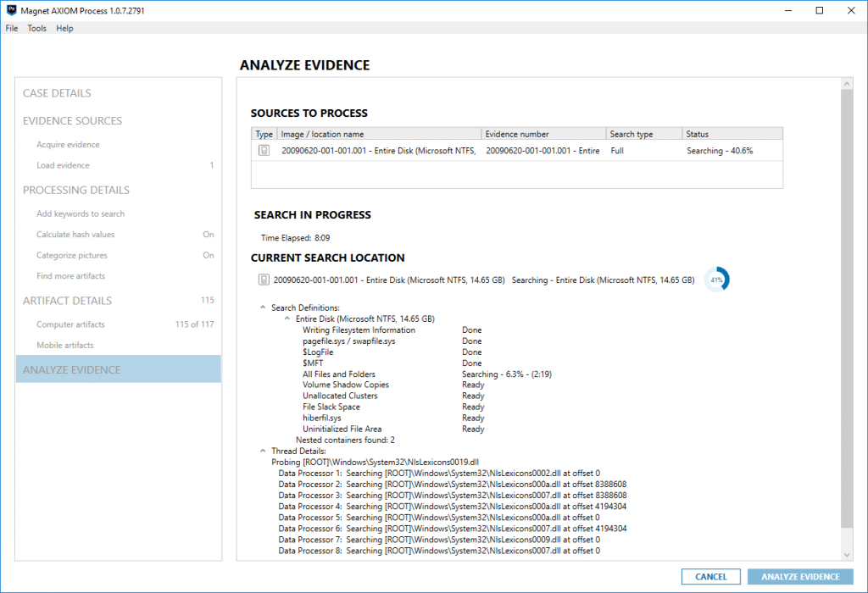
Task: Click the Data Processor 1 line
Action: (439, 473)
